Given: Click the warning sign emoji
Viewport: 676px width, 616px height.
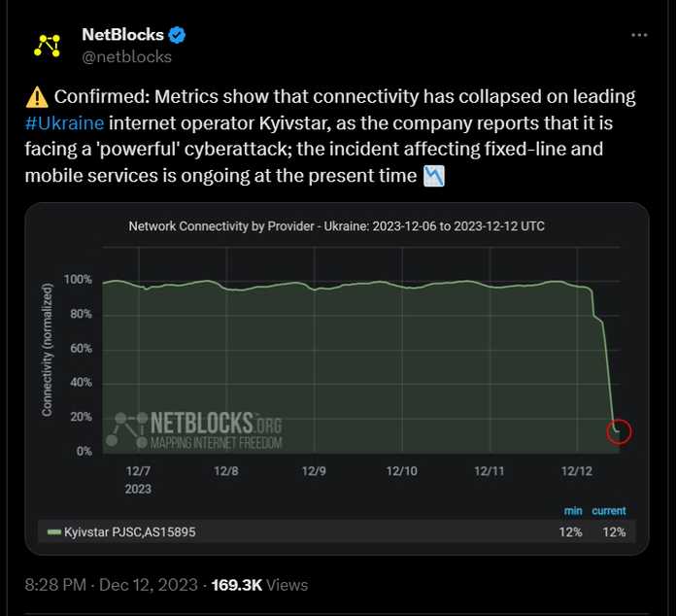Looking at the screenshot, I should (37, 97).
